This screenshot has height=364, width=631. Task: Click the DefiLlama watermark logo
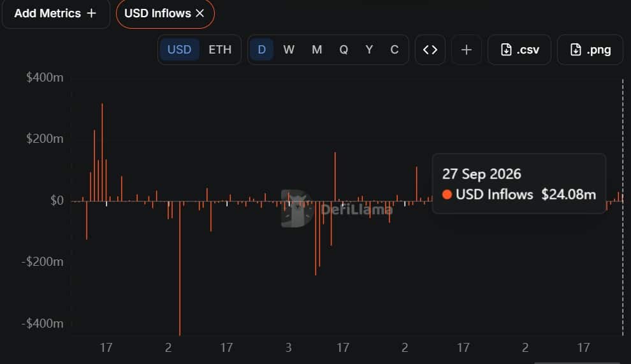297,208
